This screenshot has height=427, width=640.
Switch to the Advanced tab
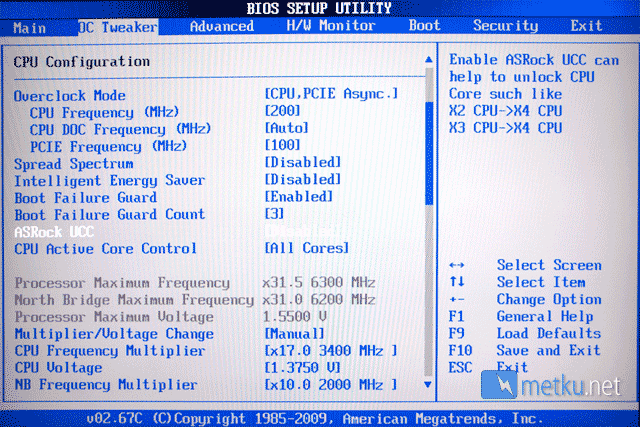222,27
